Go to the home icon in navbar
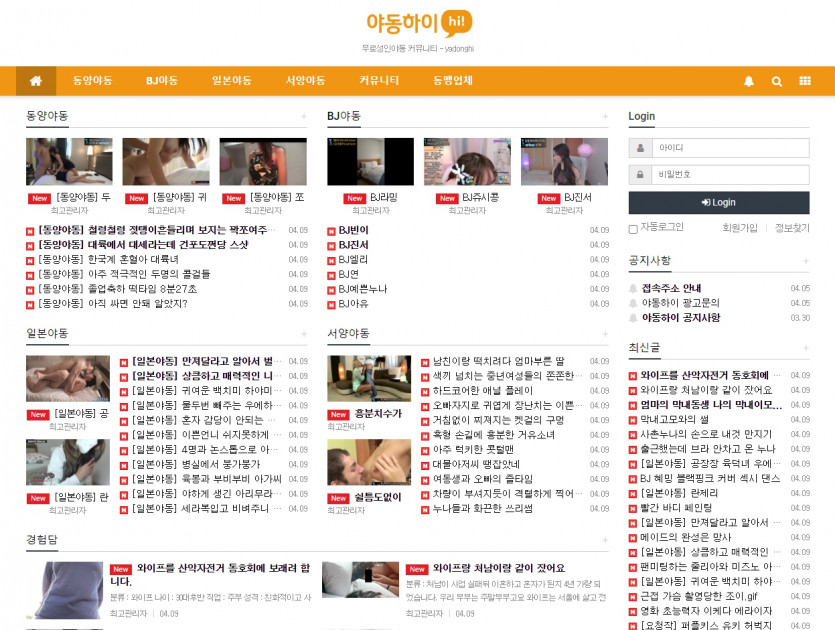This screenshot has height=630, width=835. tap(36, 81)
